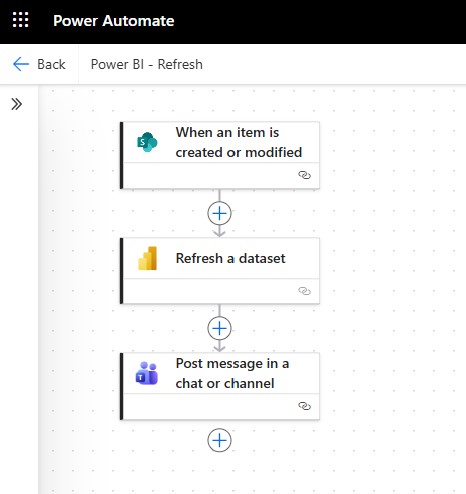Click the Power Automate title
Viewport: 466px width, 494px height.
coord(114,21)
